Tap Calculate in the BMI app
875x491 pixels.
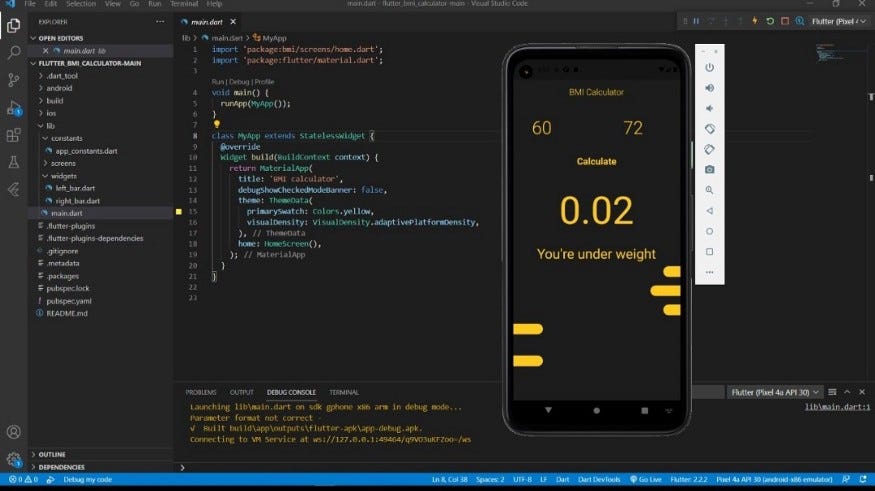coord(596,161)
